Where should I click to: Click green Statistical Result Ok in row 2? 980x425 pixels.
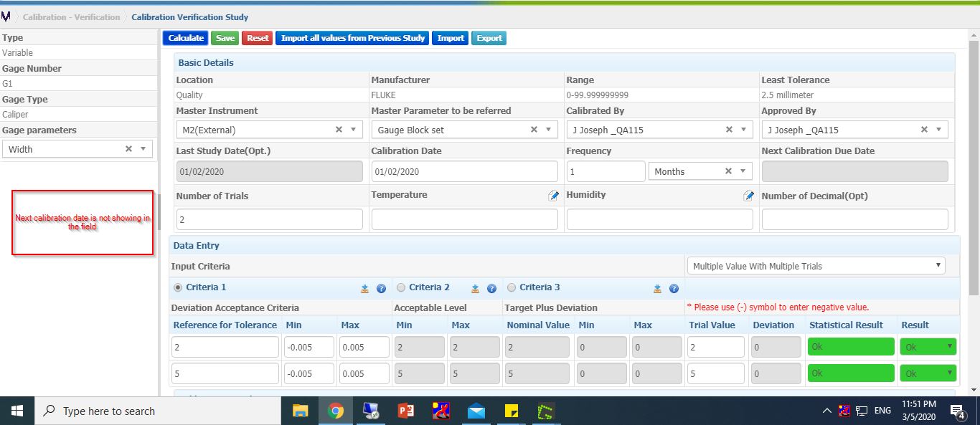851,347
